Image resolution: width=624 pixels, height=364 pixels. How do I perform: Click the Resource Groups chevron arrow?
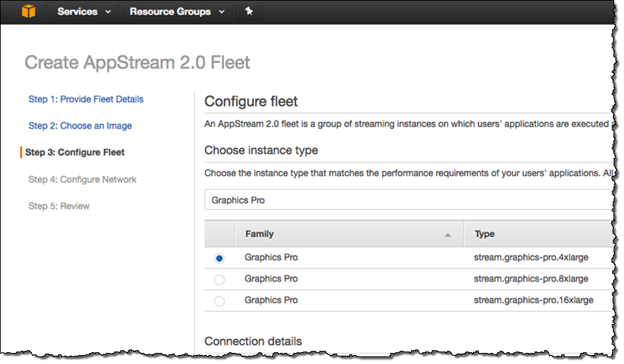pyautogui.click(x=222, y=12)
